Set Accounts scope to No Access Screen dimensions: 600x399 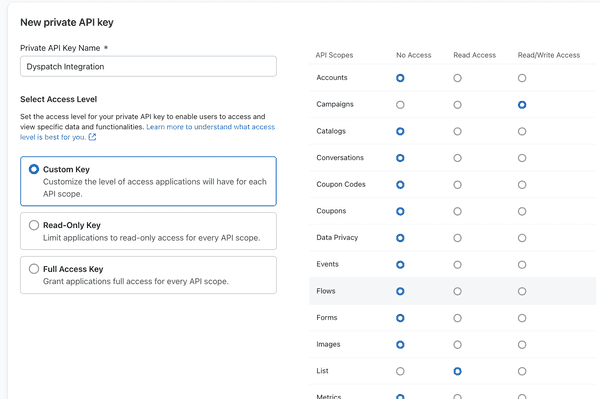(x=400, y=78)
